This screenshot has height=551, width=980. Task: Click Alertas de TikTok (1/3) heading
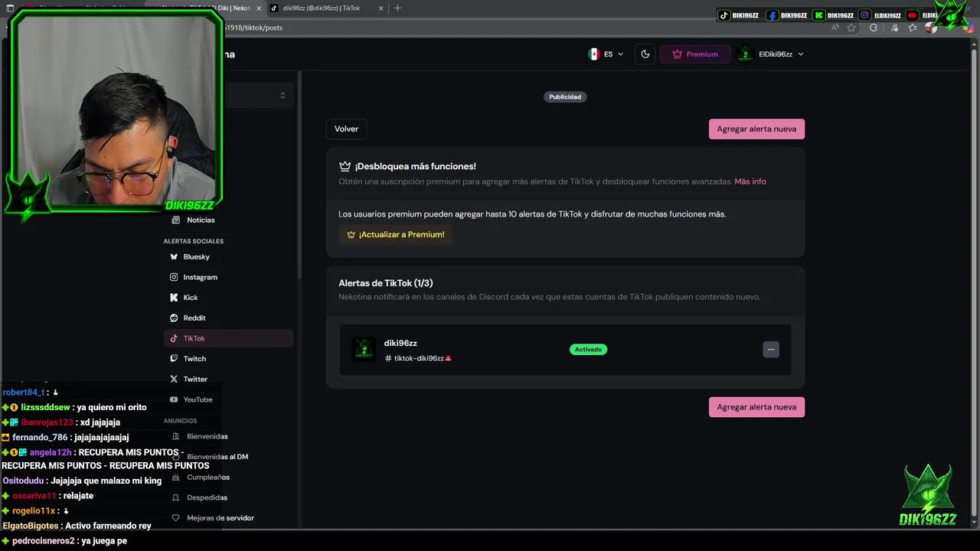386,283
